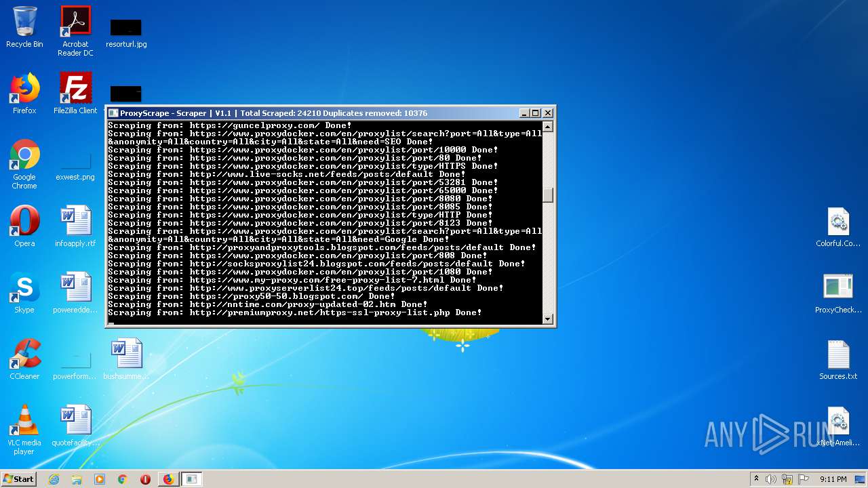Image resolution: width=868 pixels, height=488 pixels.
Task: Open Windows Media Player from the taskbar
Action: click(x=100, y=479)
